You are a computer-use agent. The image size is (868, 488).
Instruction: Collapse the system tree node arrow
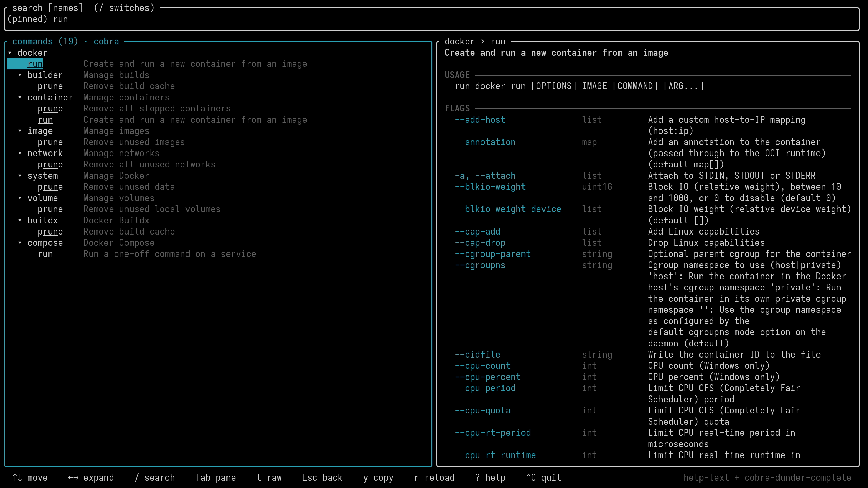pos(20,176)
